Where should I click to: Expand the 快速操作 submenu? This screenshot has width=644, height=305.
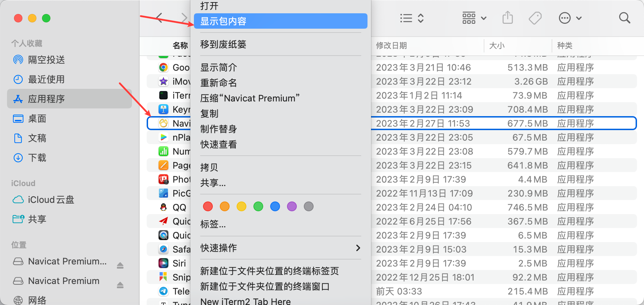(x=280, y=248)
